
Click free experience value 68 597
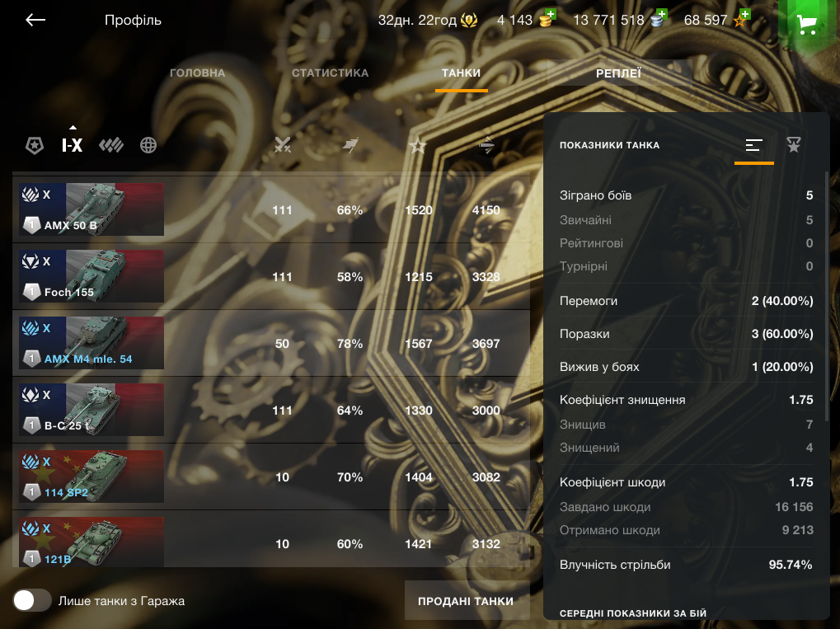[706, 21]
